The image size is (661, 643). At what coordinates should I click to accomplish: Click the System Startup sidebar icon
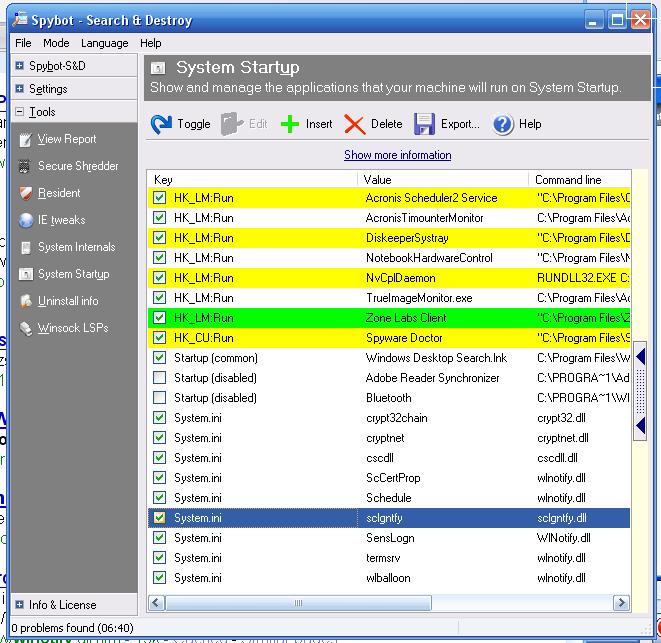(x=26, y=274)
